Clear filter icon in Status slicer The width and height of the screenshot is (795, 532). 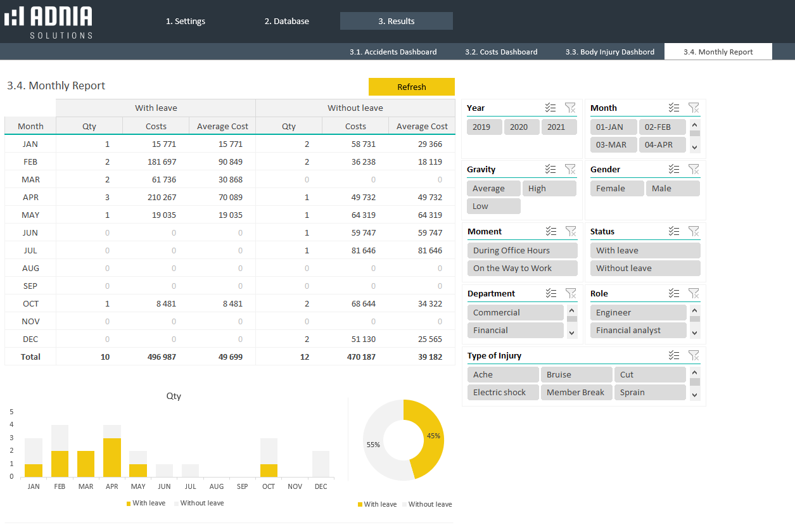[694, 232]
